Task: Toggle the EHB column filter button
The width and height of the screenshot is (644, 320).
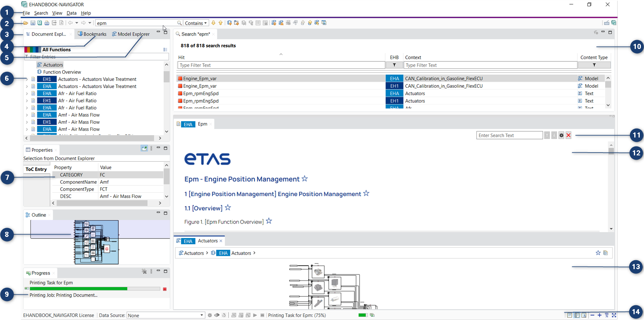Action: [x=394, y=65]
